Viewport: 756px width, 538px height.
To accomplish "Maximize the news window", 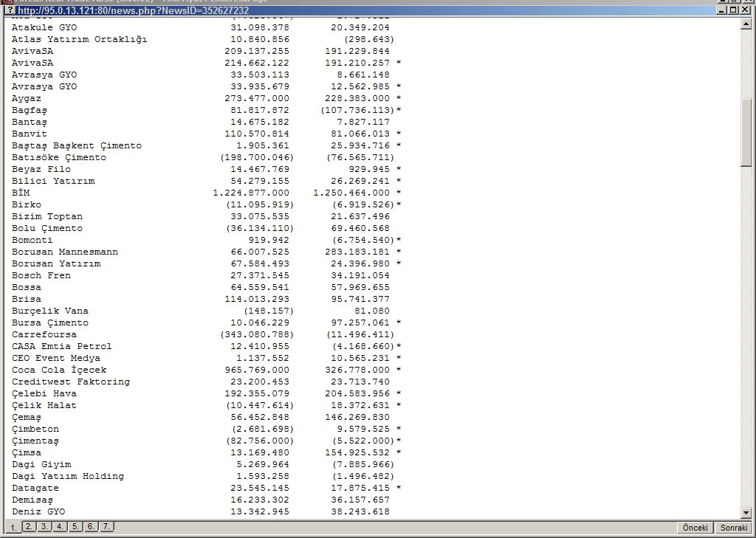I will click(x=733, y=10).
